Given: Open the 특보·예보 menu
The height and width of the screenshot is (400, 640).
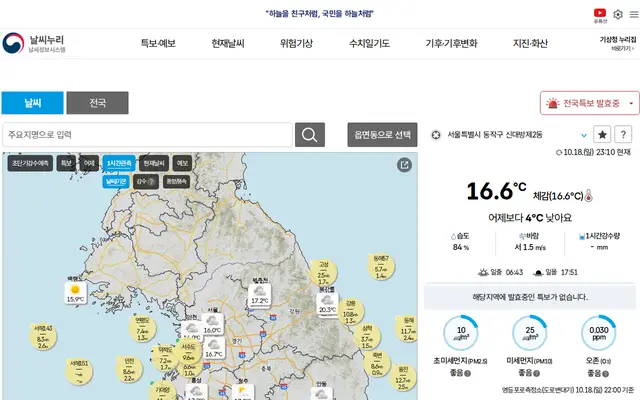Looking at the screenshot, I should pos(158,43).
